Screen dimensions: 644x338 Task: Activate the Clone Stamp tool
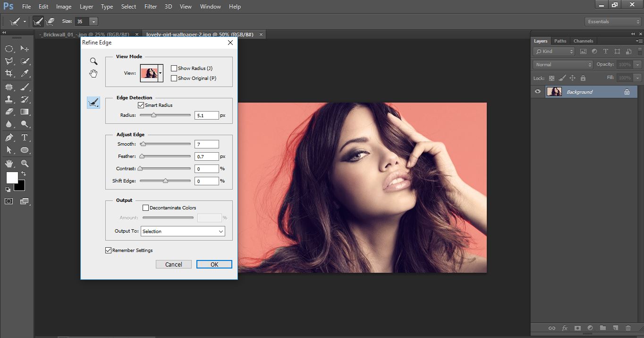pos(9,99)
